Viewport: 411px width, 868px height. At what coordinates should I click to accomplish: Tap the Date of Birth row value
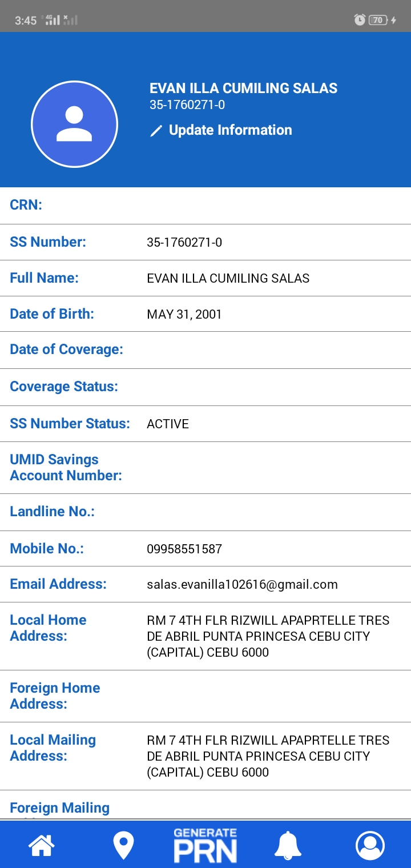point(184,314)
